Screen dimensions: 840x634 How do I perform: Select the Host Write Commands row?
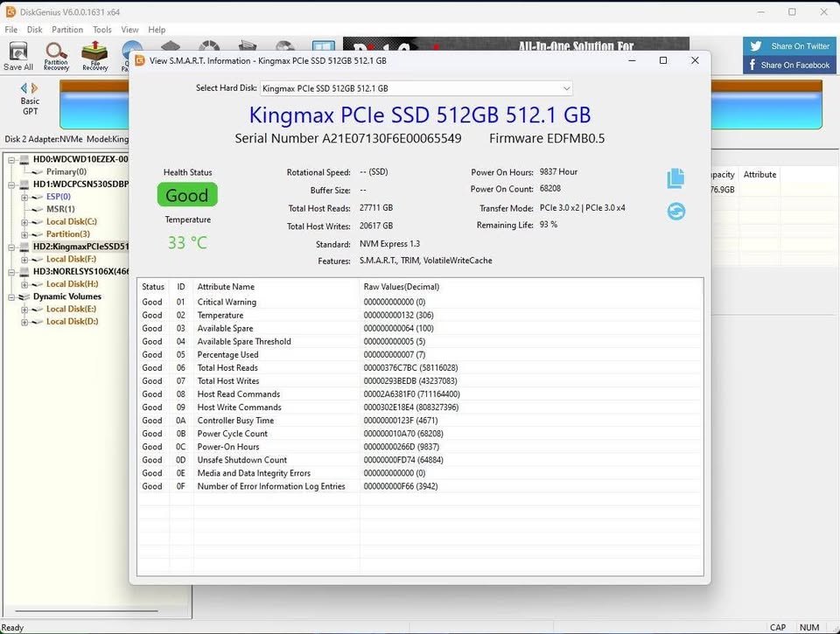point(420,407)
